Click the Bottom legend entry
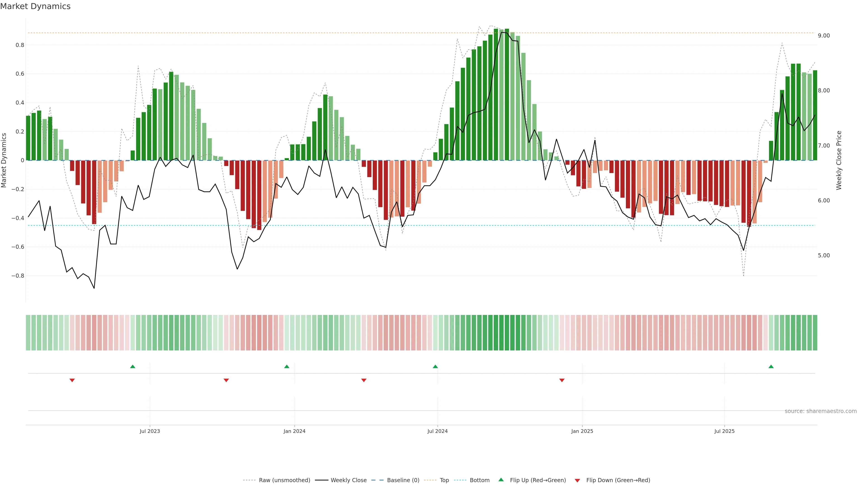The image size is (868, 488). (479, 480)
